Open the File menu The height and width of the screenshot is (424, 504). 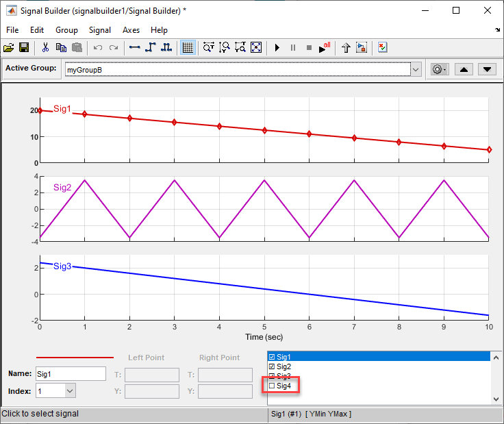pyautogui.click(x=12, y=30)
